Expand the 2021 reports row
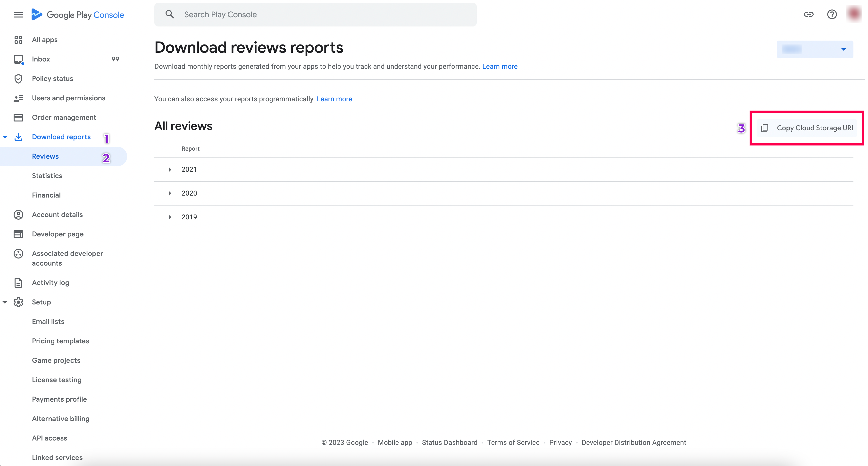The width and height of the screenshot is (868, 466). pos(170,169)
